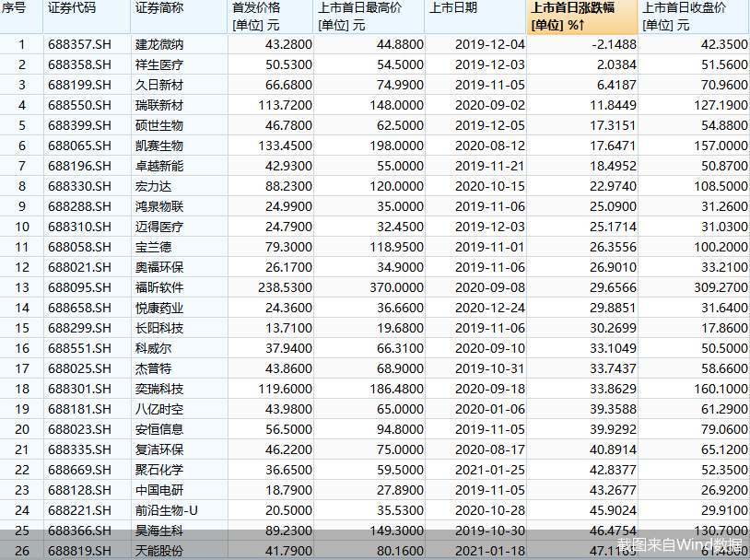Click the 证券代码 column header
This screenshot has height=560, width=750.
(87, 17)
